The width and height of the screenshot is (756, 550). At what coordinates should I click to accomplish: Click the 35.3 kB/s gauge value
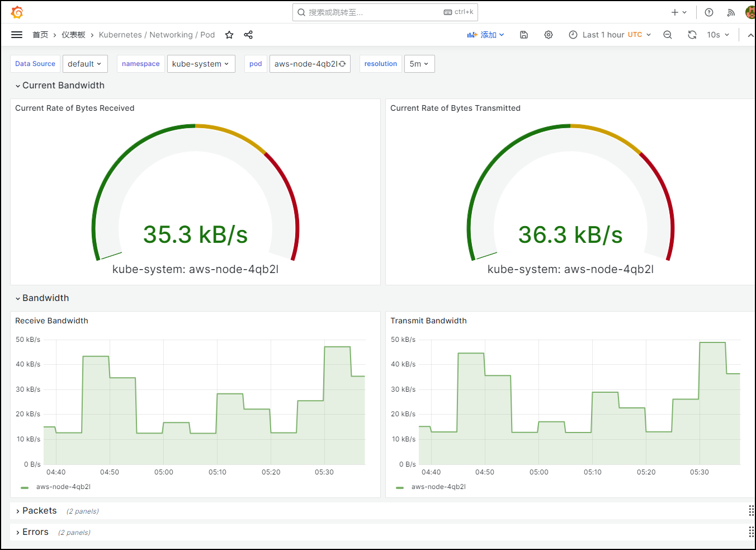point(195,234)
